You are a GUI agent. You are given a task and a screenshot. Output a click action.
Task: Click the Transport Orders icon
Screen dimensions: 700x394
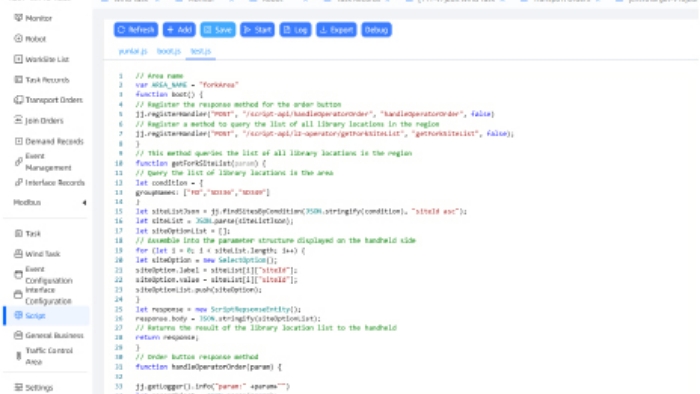click(18, 100)
